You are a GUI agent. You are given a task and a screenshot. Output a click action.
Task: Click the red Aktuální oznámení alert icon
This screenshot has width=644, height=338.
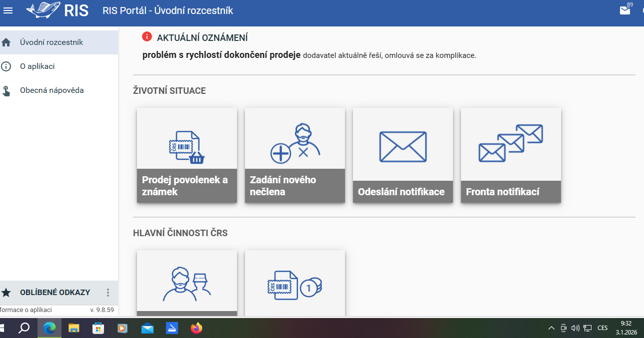147,36
